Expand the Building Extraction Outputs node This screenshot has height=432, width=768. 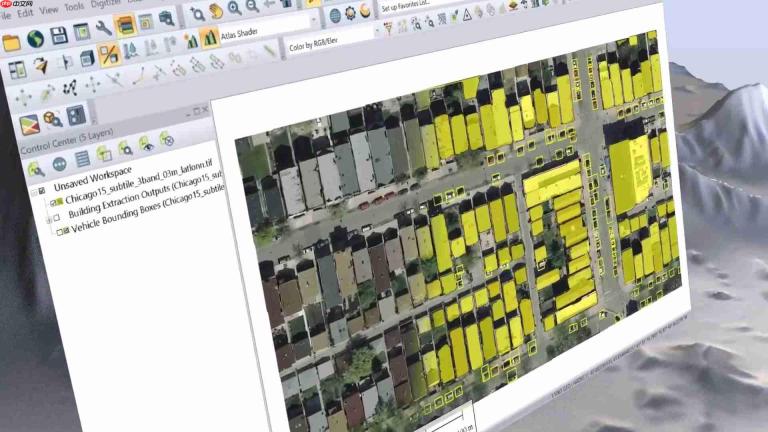click(48, 221)
